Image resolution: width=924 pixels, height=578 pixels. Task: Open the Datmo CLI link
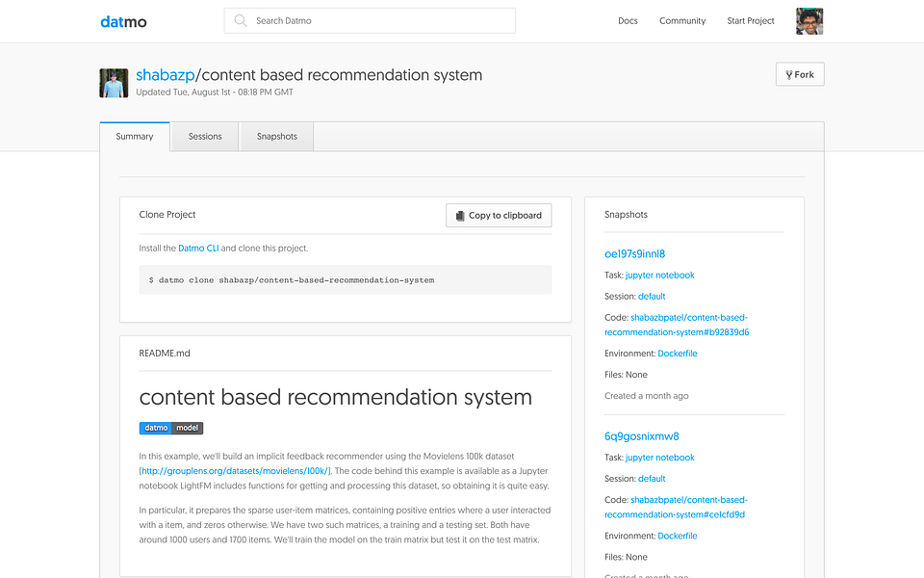pos(198,249)
